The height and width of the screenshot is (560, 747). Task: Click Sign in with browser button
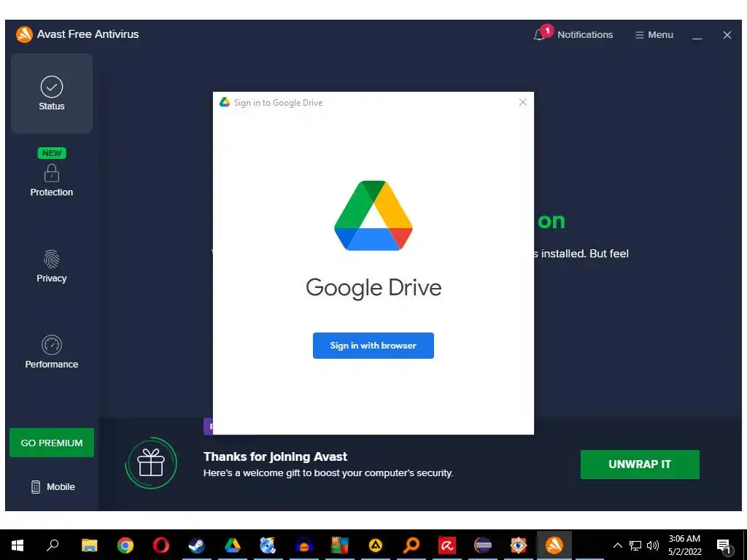tap(373, 346)
